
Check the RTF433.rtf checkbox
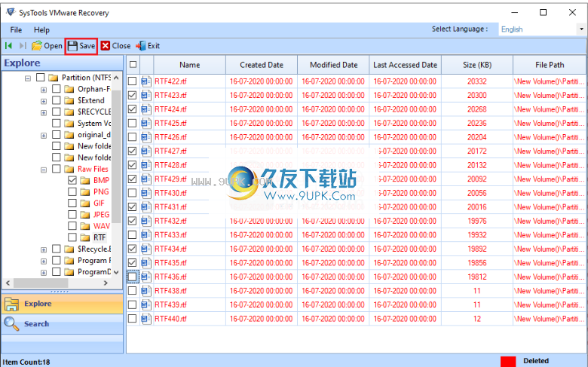(x=132, y=235)
